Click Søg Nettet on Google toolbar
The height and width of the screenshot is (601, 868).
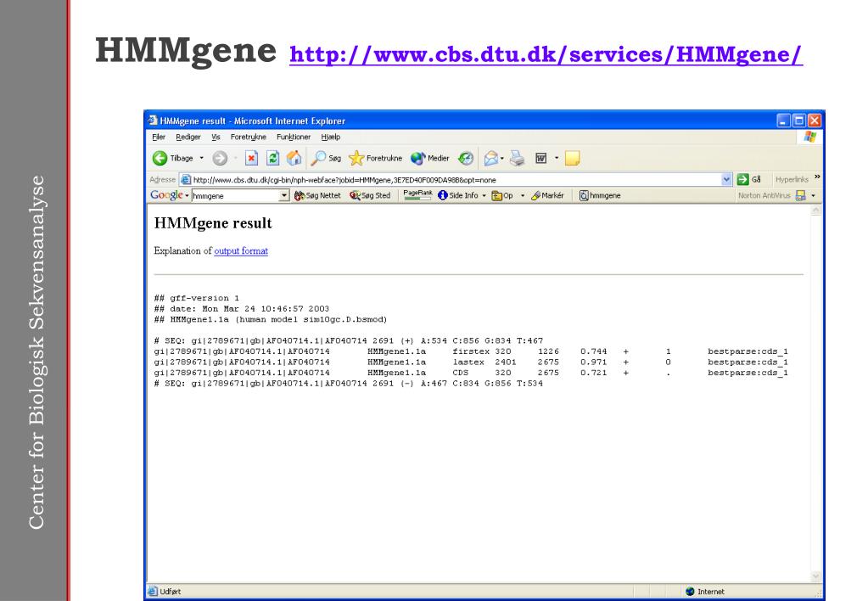click(317, 195)
